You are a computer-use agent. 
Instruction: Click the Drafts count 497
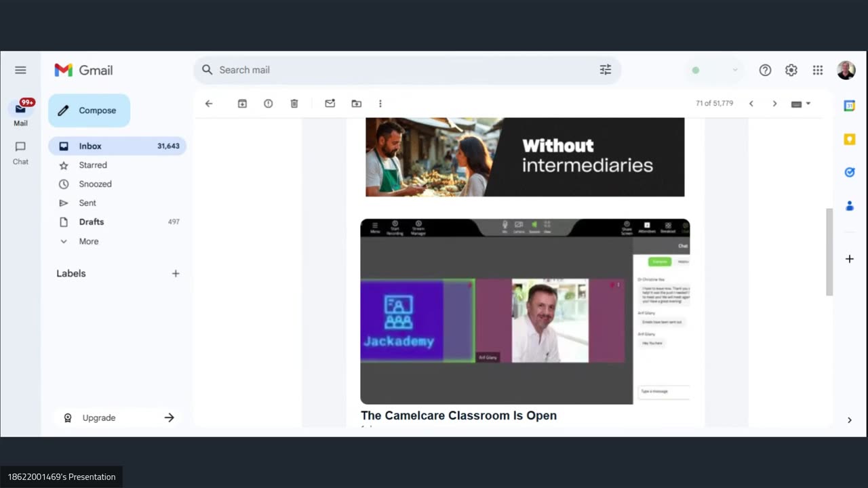(174, 222)
